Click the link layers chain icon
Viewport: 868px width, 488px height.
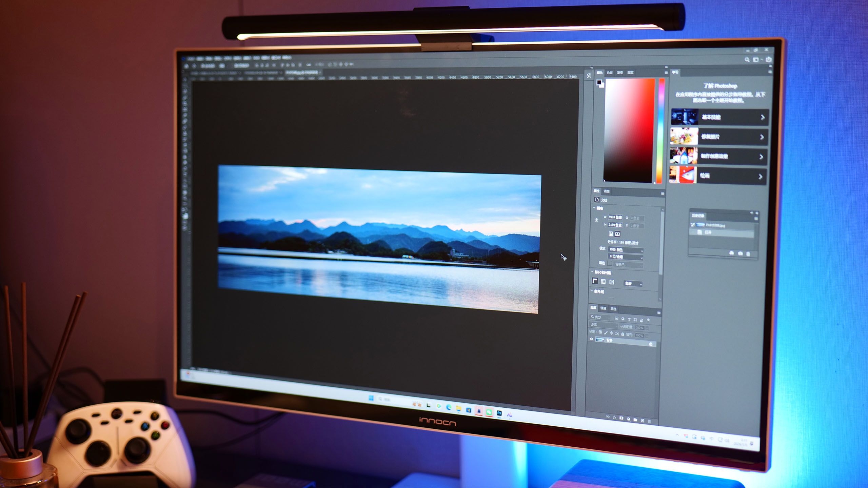[608, 416]
